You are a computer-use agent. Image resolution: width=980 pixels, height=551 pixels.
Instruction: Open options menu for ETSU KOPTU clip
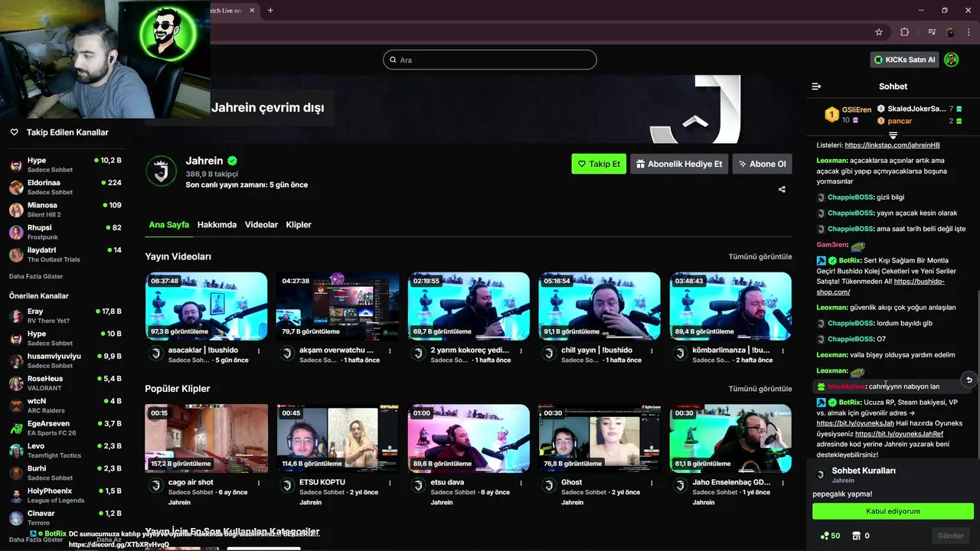390,483
